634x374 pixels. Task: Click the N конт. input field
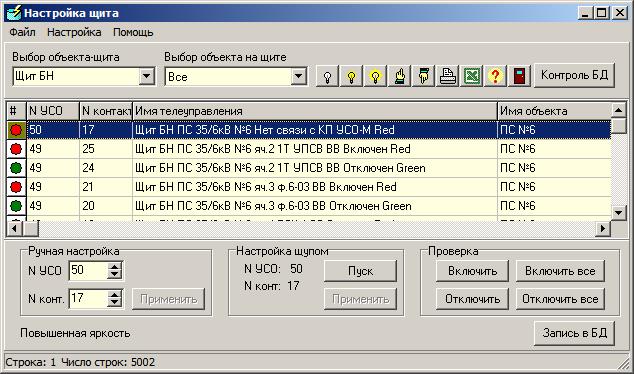tap(89, 299)
